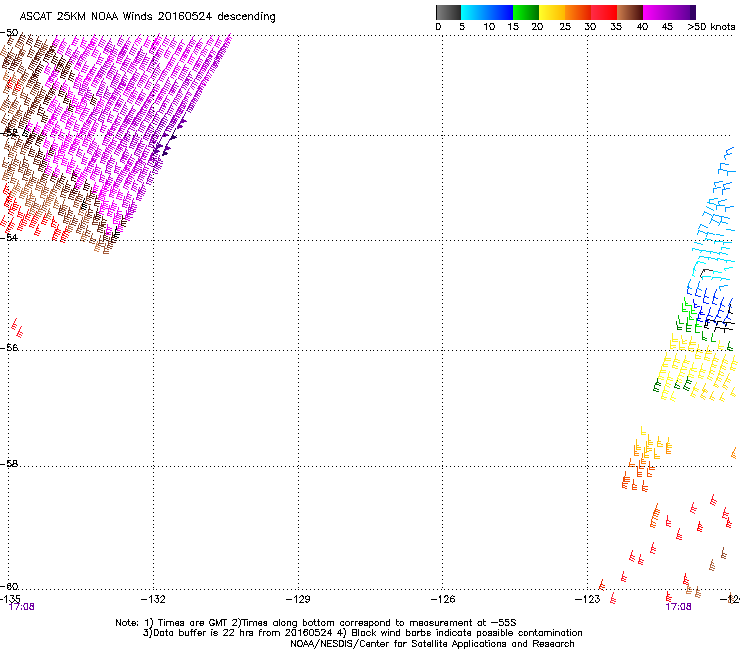Click the blue 10-15 knots legend segment

point(500,12)
